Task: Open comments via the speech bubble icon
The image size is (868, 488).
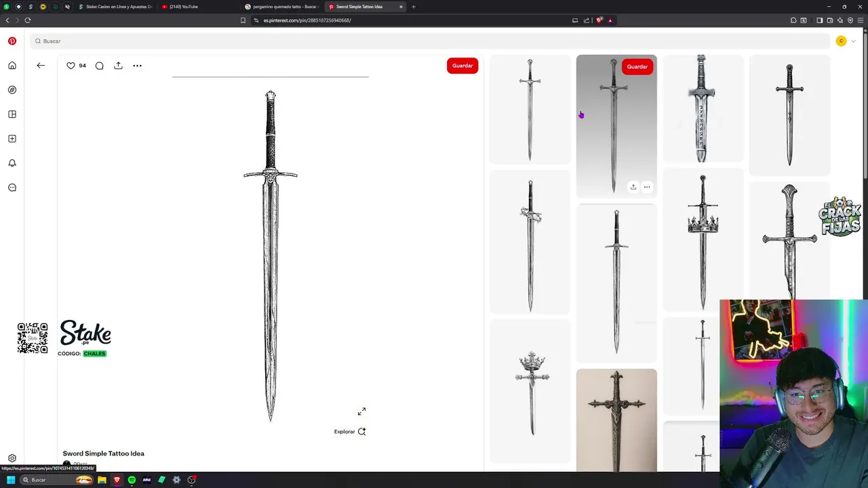Action: point(100,66)
